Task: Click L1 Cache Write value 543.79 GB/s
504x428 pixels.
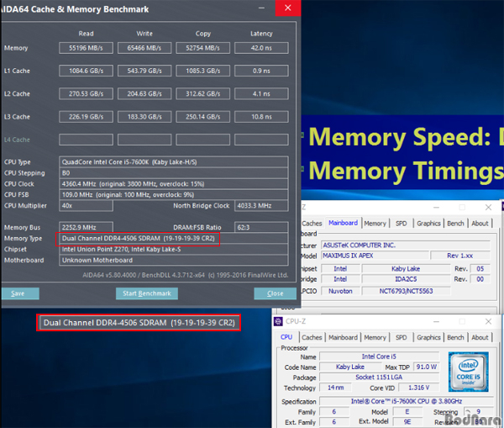Action: tap(144, 71)
